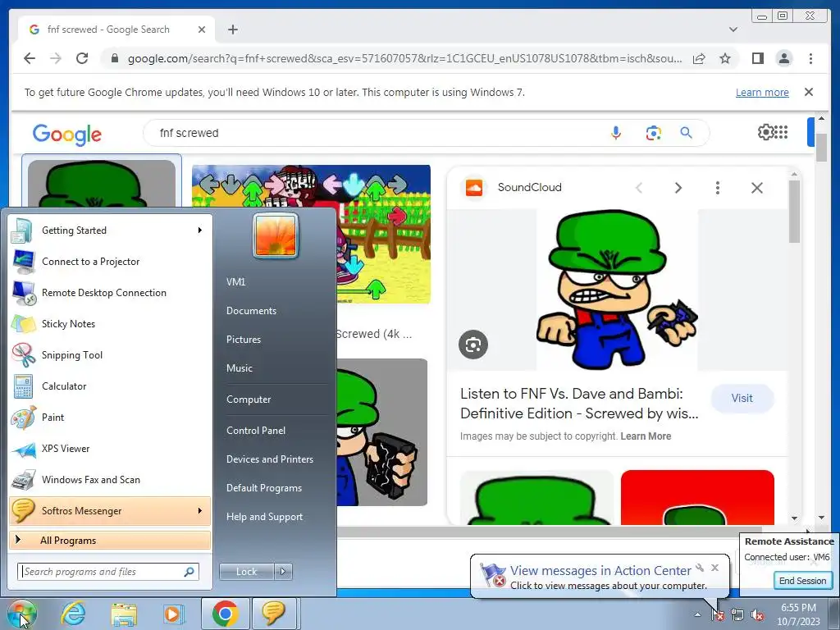Click Action Center flag tray icon
The width and height of the screenshot is (840, 630).
[717, 614]
